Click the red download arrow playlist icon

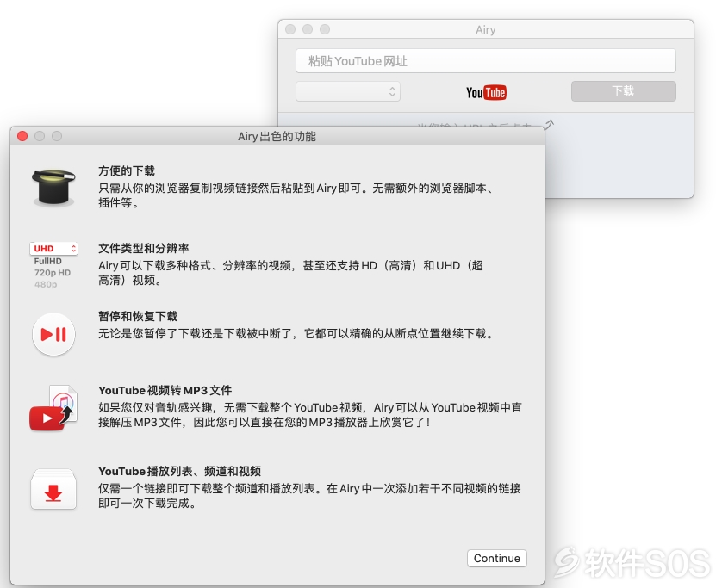[54, 489]
